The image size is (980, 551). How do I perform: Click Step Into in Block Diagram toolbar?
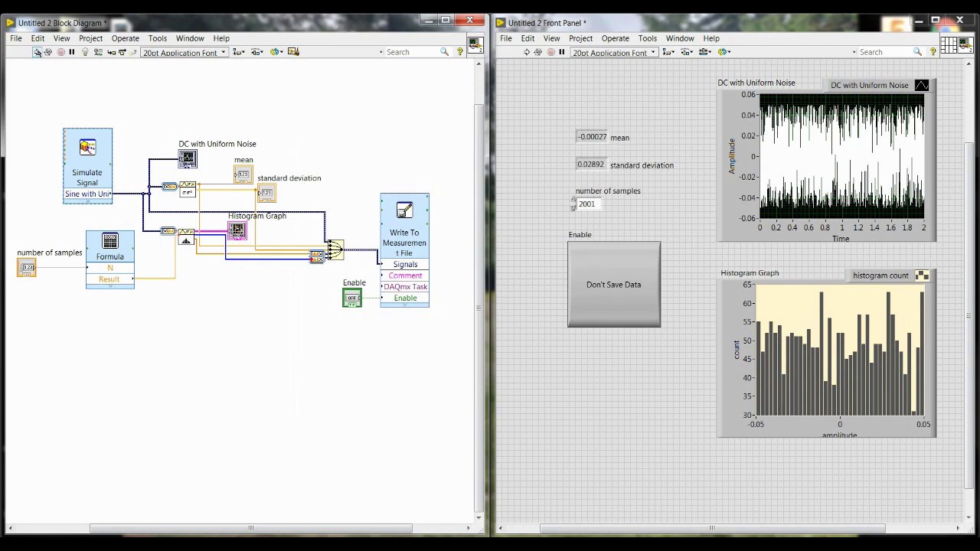coord(111,52)
